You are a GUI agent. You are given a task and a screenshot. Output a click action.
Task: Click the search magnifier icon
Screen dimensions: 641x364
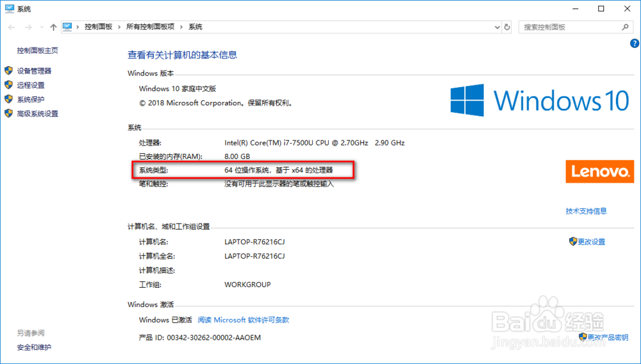pyautogui.click(x=625, y=27)
